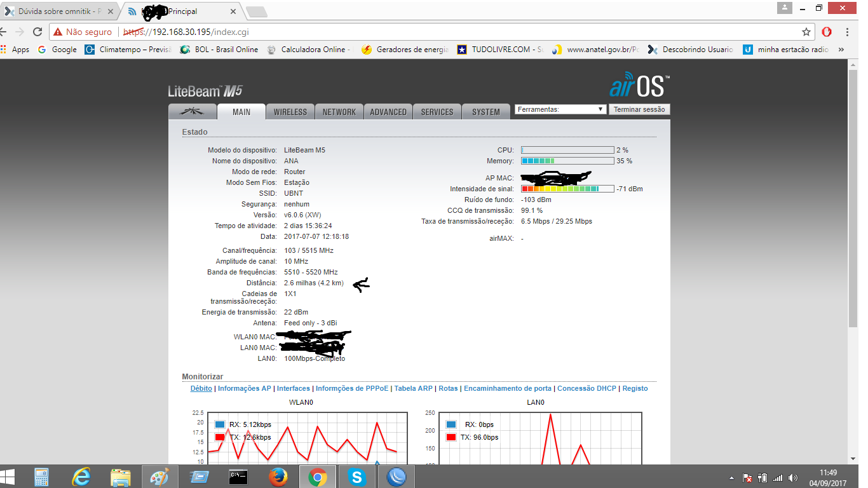This screenshot has height=488, width=868.
Task: Click the noise floor value '-103 dBm'
Action: pyautogui.click(x=536, y=200)
